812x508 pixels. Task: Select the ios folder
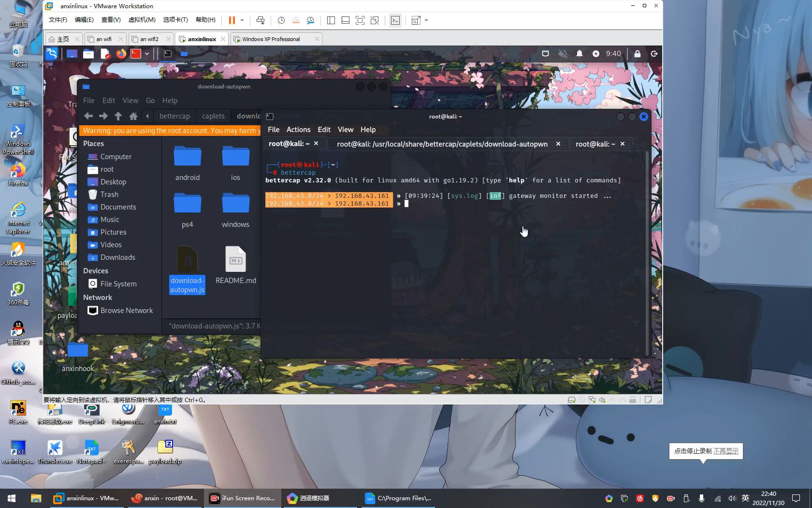[x=235, y=163]
